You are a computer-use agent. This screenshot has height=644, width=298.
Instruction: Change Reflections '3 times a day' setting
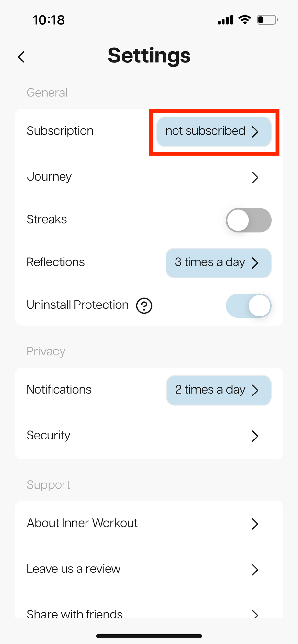point(218,263)
